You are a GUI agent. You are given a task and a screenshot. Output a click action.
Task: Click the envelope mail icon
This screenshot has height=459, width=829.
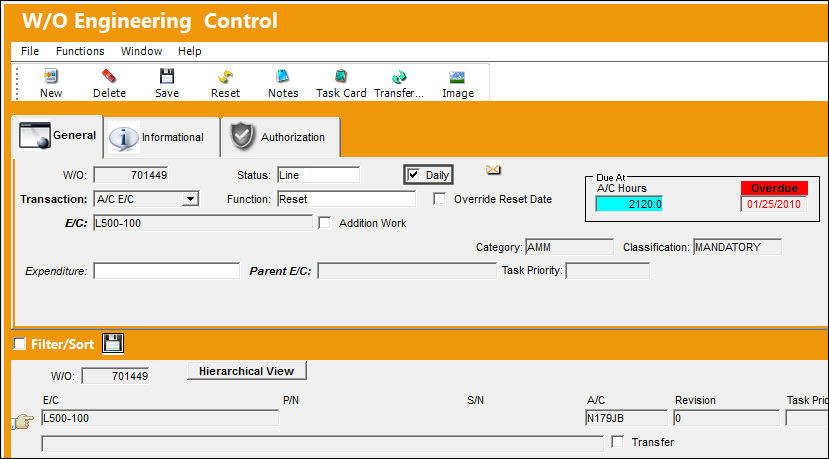point(493,169)
